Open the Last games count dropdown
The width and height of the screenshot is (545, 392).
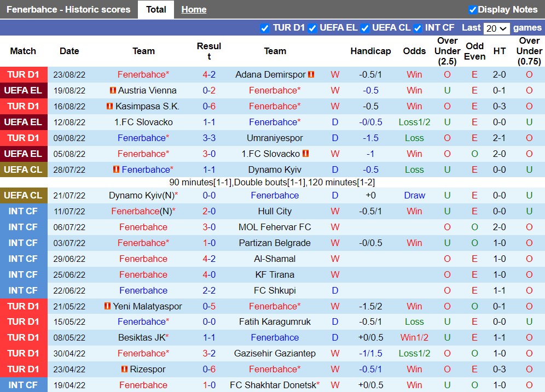[497, 28]
